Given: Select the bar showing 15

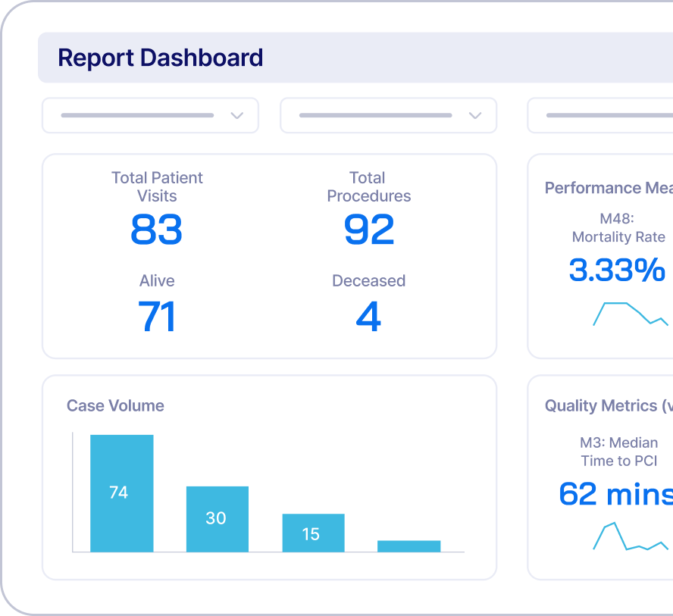Looking at the screenshot, I should tap(313, 533).
